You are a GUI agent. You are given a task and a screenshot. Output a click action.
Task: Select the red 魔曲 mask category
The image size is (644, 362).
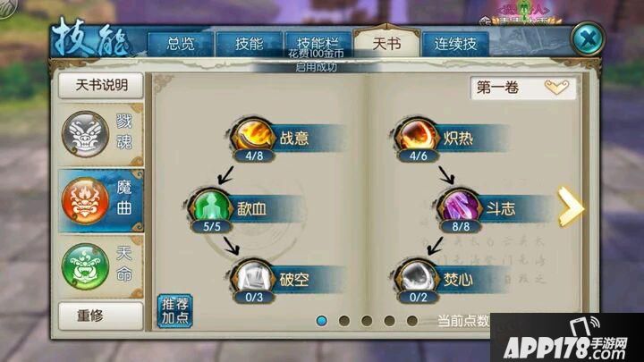point(100,201)
